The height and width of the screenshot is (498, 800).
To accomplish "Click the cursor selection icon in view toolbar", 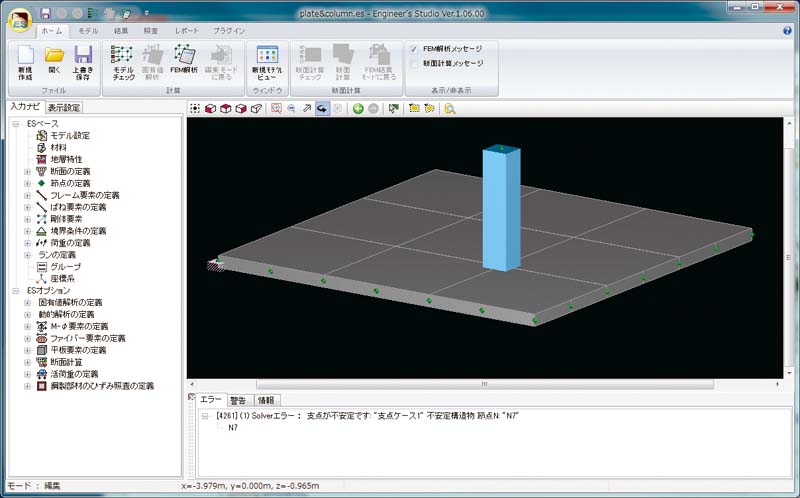I will [x=393, y=108].
